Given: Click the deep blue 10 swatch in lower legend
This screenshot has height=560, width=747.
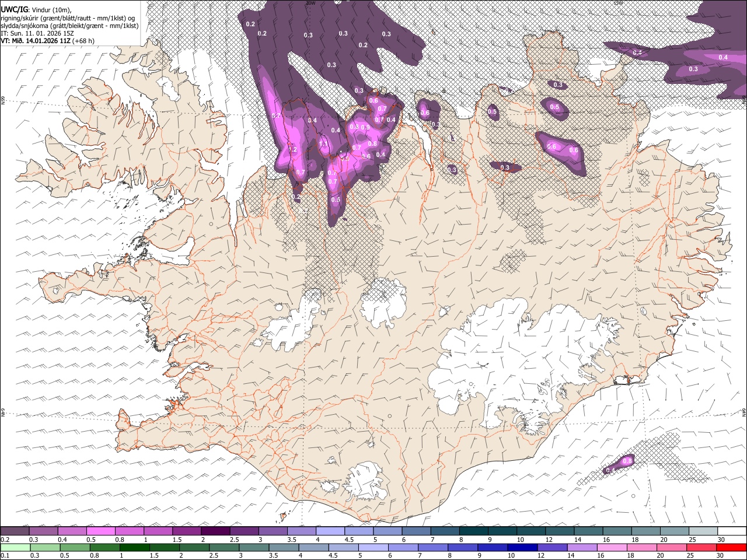Looking at the screenshot, I should pyautogui.click(x=522, y=547).
